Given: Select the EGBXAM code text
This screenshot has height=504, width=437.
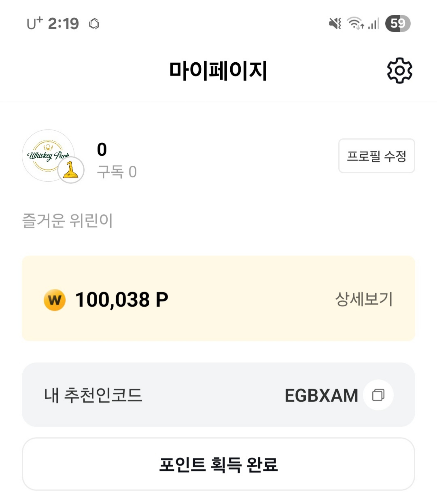Looking at the screenshot, I should click(321, 395).
